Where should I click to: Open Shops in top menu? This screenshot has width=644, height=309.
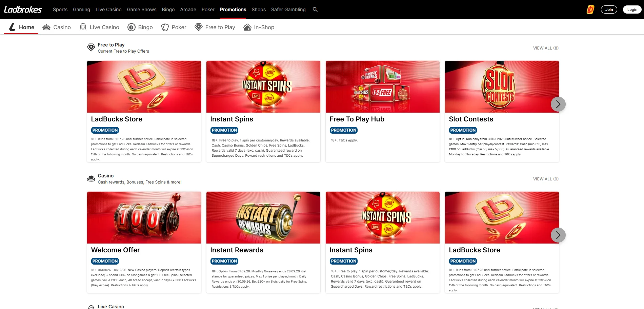click(x=259, y=9)
